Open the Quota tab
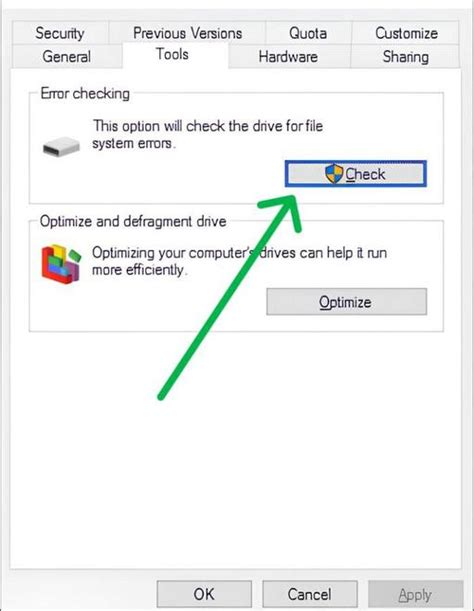Screen dimensions: 474x611 (308, 33)
